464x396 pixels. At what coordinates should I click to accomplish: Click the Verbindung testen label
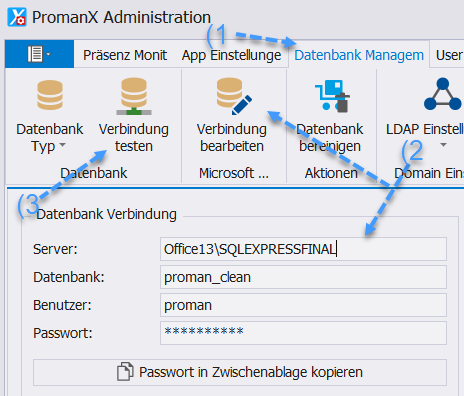click(134, 138)
